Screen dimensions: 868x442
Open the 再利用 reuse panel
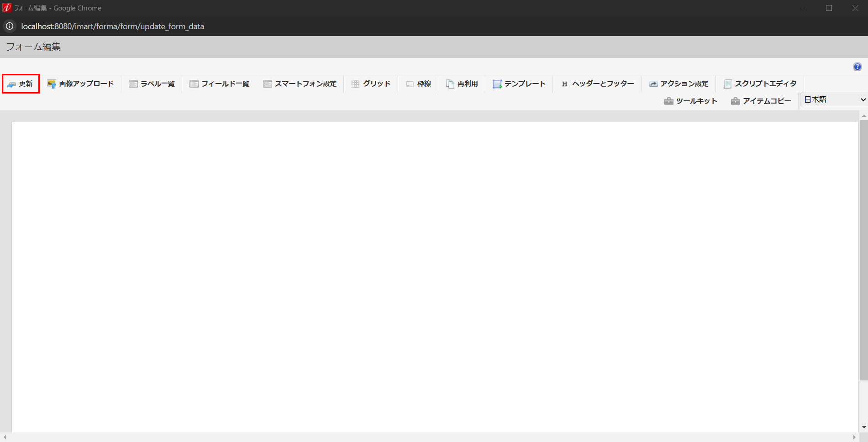[462, 83]
